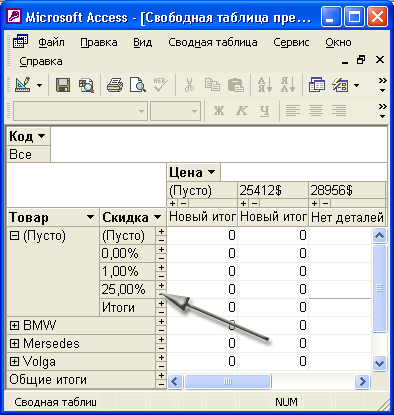This screenshot has width=394, height=415.
Task: Open the Окно menu
Action: coord(338,43)
